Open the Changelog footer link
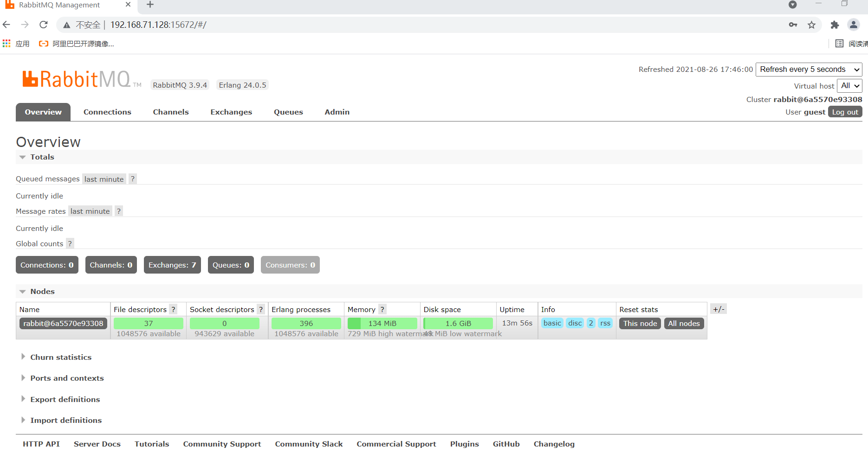 [x=554, y=444]
